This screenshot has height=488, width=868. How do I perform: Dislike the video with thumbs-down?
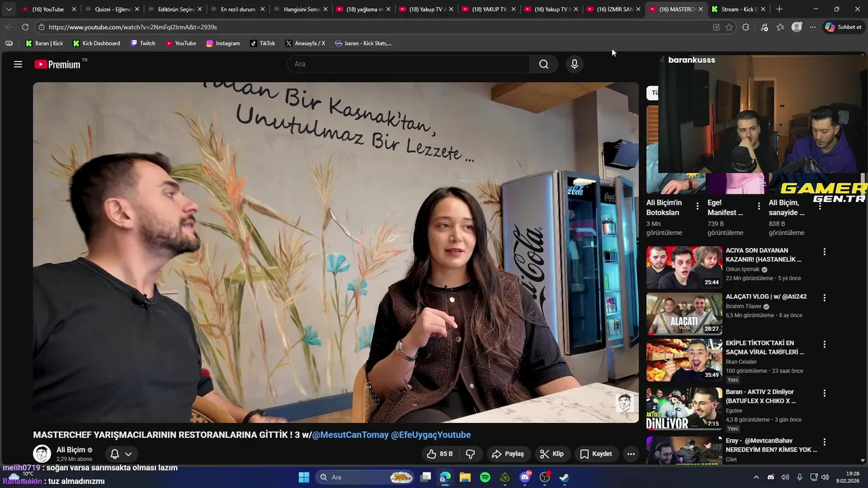(470, 454)
